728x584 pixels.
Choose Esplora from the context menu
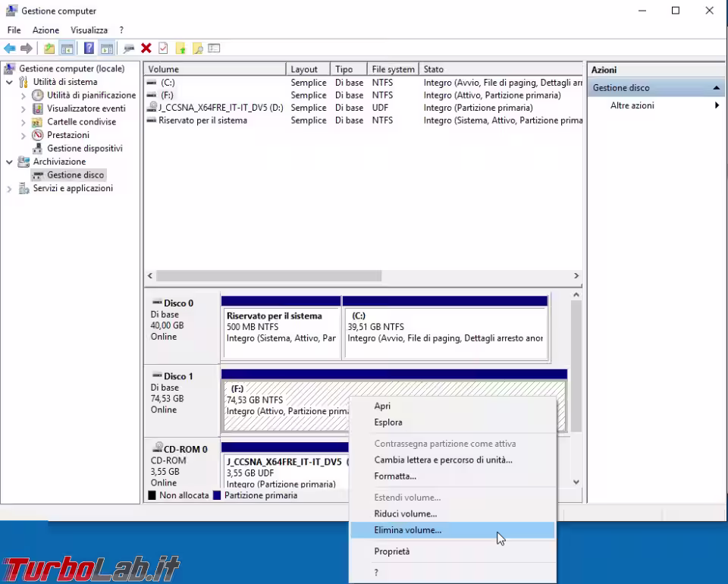pos(453,422)
